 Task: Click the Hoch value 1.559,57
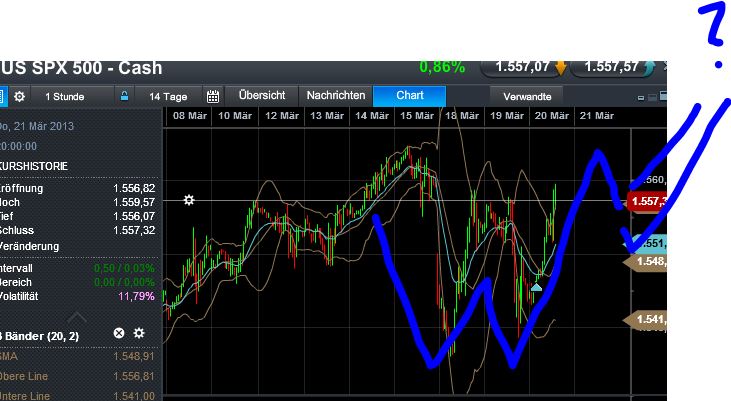coord(134,202)
